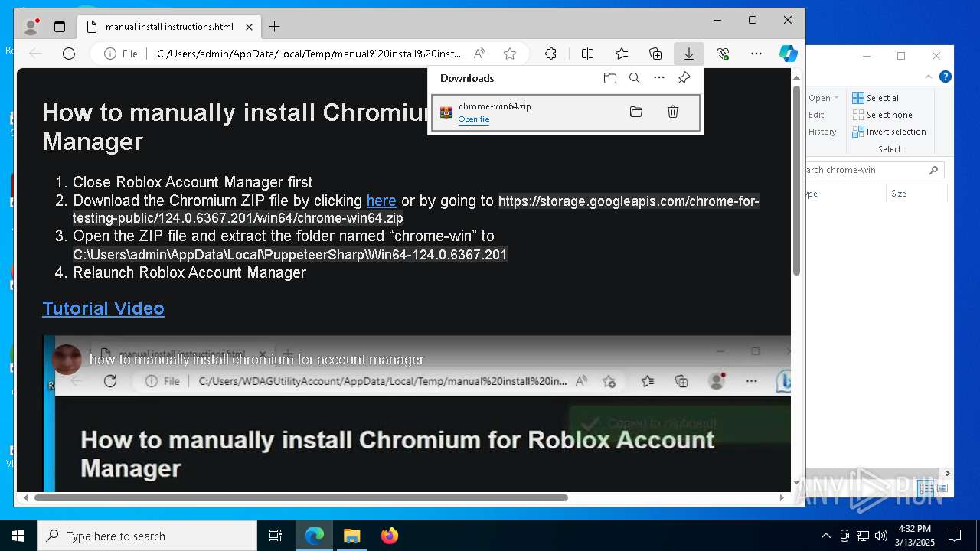
Task: Open the Windows Start menu
Action: 18,536
